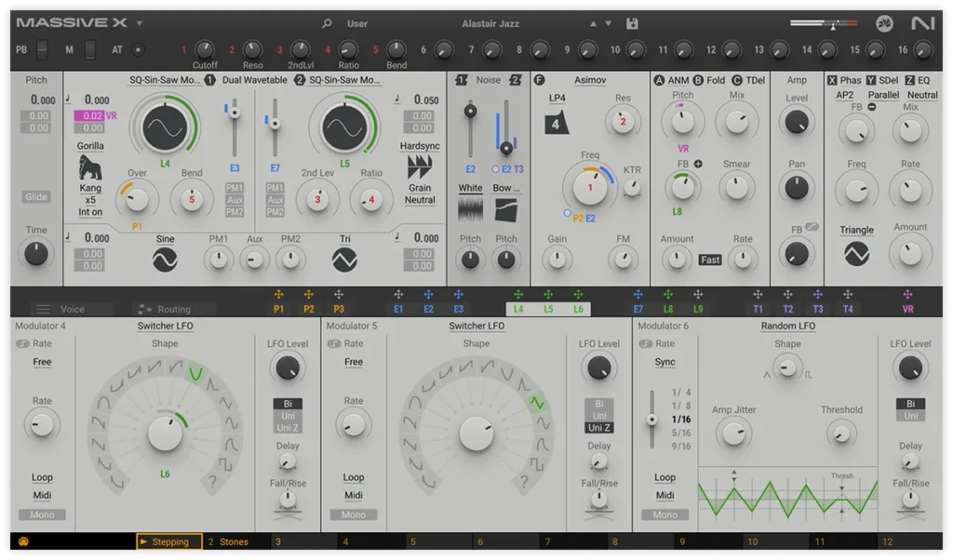Click the Voice hamburger icon
953x560 pixels.
(43, 309)
